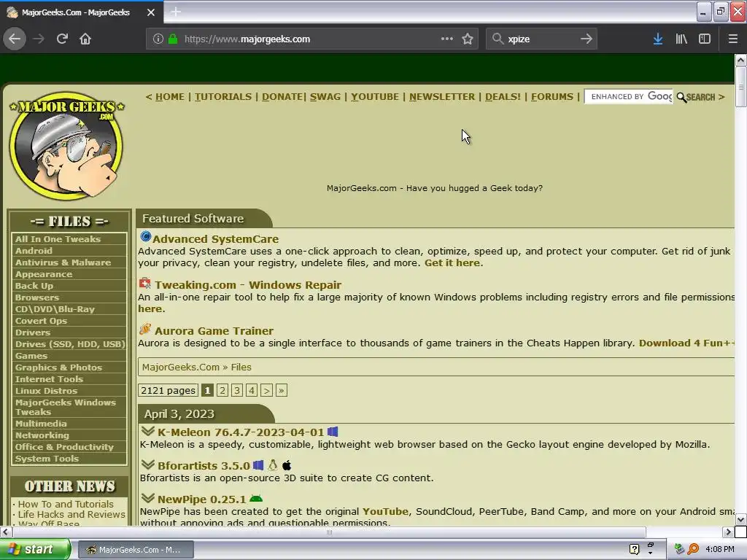Click Download 4 Fun link
747x560 pixels.
tap(686, 343)
